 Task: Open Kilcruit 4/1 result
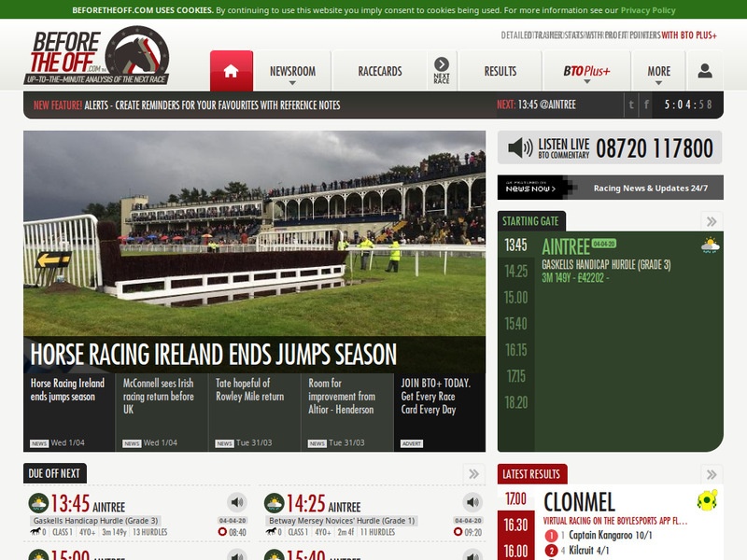589,551
